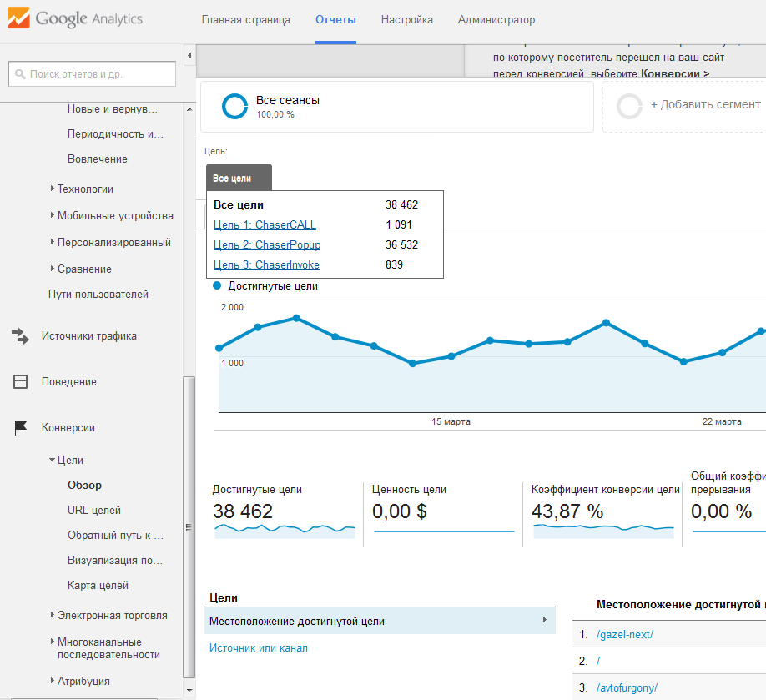Click the Ценность цели 0,00 $ metric

443,511
